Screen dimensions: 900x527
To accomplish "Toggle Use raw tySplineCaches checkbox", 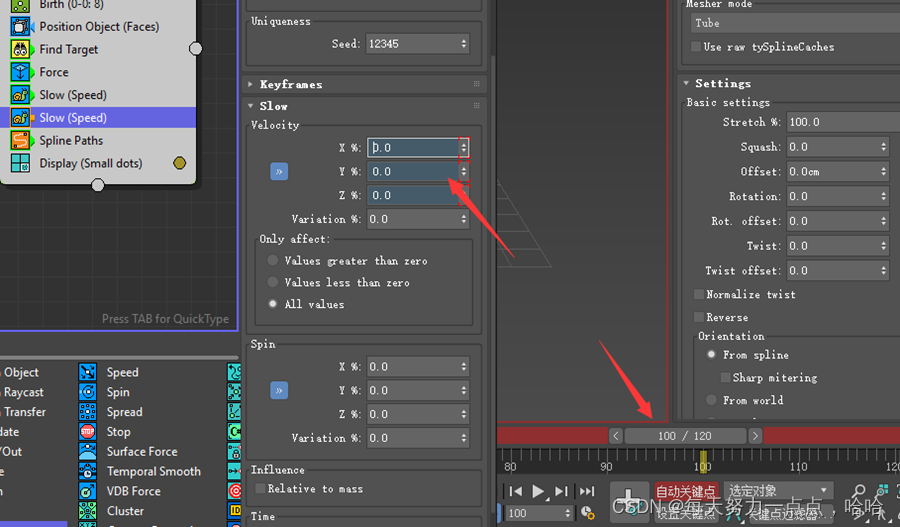I will pyautogui.click(x=696, y=47).
